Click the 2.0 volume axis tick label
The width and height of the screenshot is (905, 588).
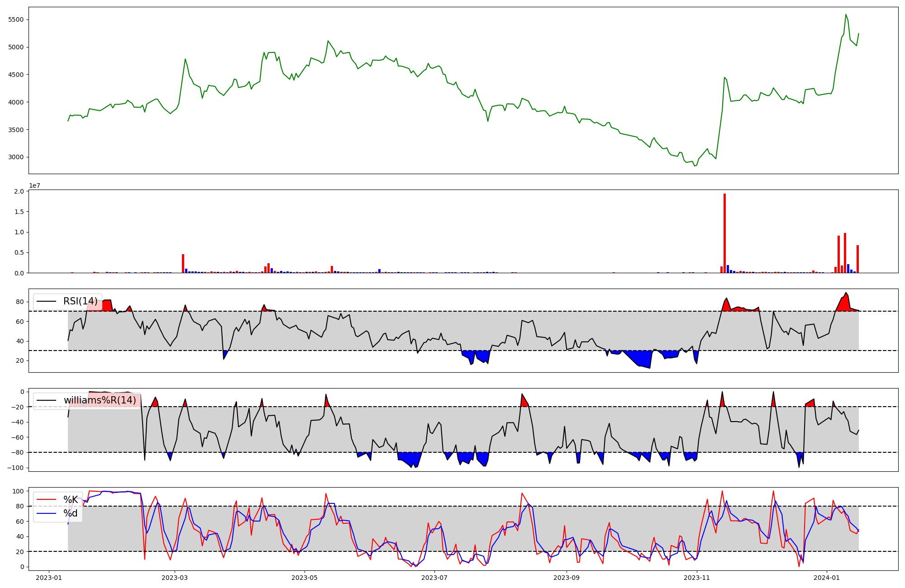19,191
